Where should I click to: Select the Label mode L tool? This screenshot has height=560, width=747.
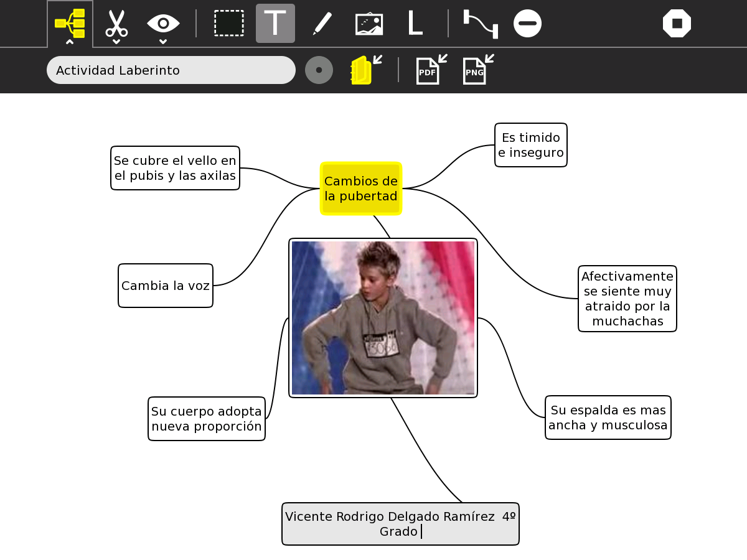pos(415,23)
